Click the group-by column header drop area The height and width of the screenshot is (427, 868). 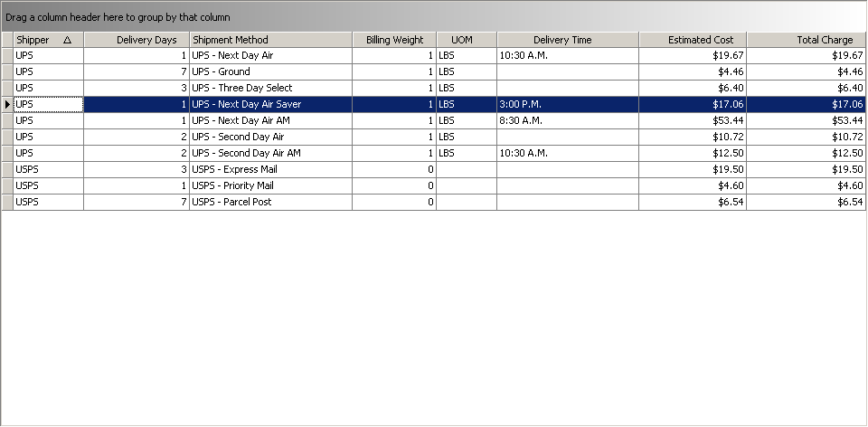click(434, 16)
